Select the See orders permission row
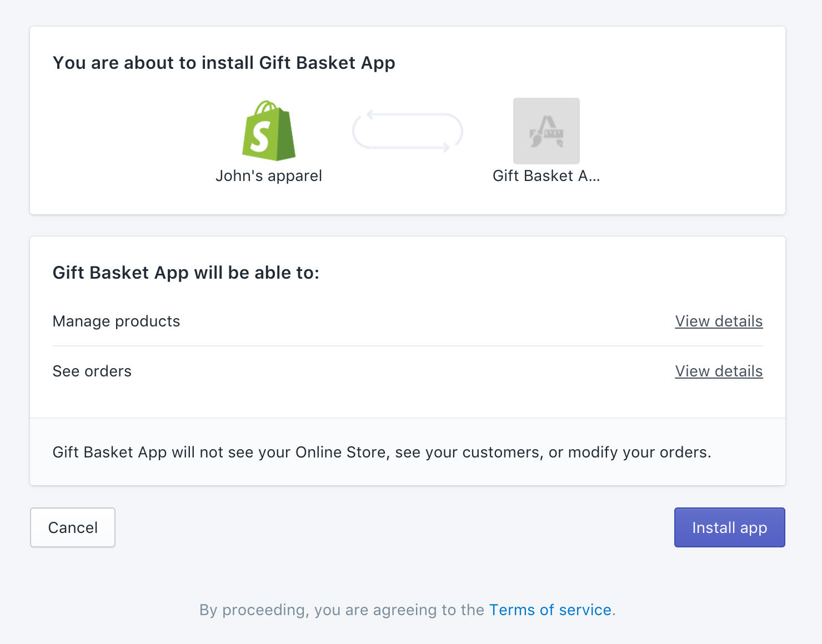Screen dimensions: 822x644 coord(408,371)
